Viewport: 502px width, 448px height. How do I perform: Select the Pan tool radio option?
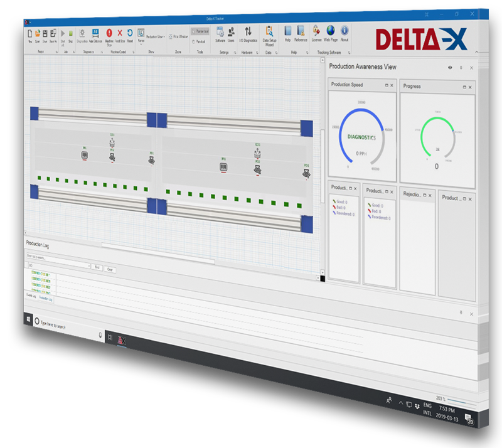(x=199, y=41)
